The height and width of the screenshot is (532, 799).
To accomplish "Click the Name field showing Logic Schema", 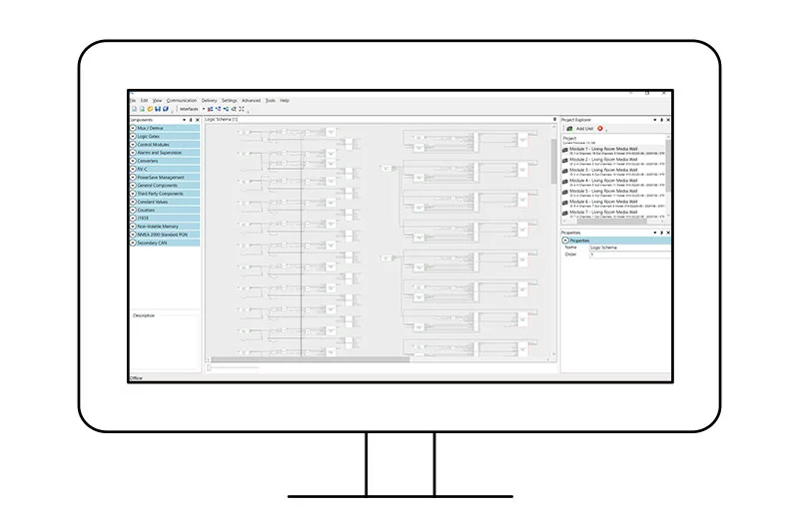I will pos(630,248).
